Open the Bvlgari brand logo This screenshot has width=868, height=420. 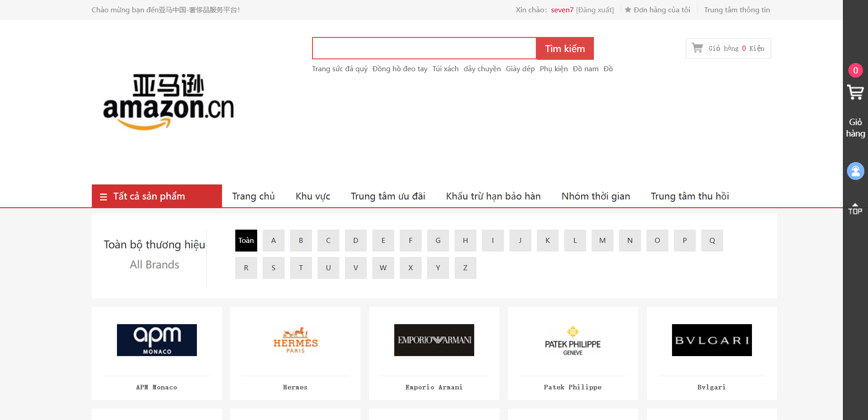(712, 340)
